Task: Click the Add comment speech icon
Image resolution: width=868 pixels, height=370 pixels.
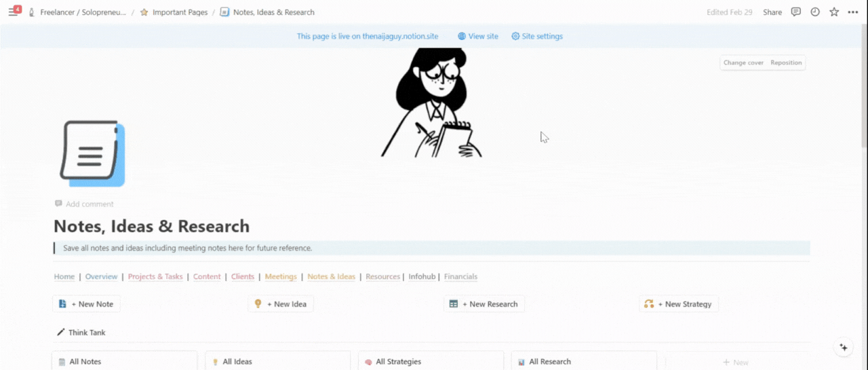Action: coord(58,204)
